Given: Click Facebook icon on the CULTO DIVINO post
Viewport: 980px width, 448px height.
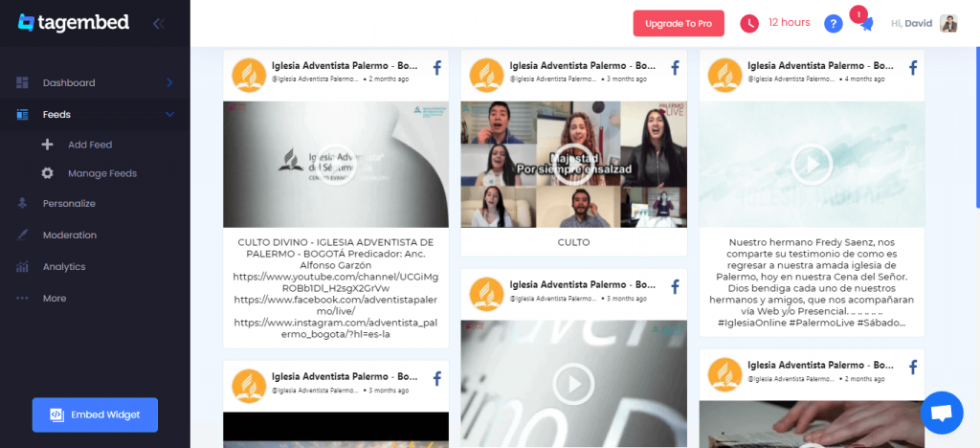Looking at the screenshot, I should 437,68.
